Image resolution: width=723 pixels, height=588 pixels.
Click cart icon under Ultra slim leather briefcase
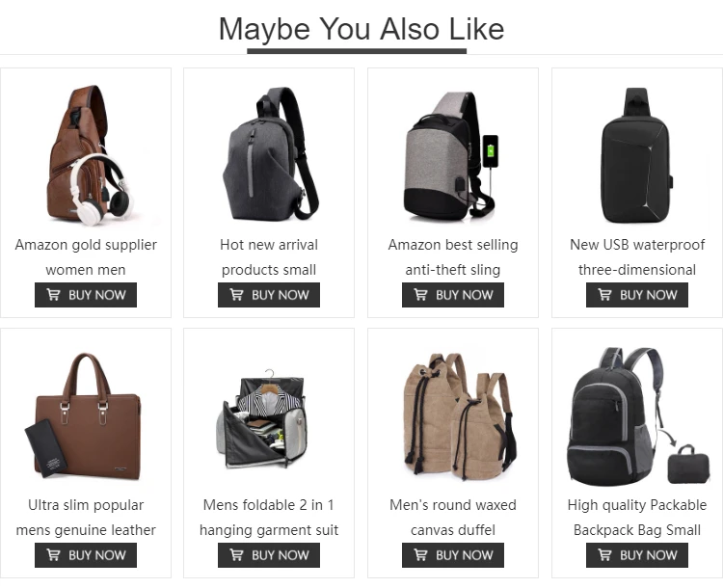[53, 555]
